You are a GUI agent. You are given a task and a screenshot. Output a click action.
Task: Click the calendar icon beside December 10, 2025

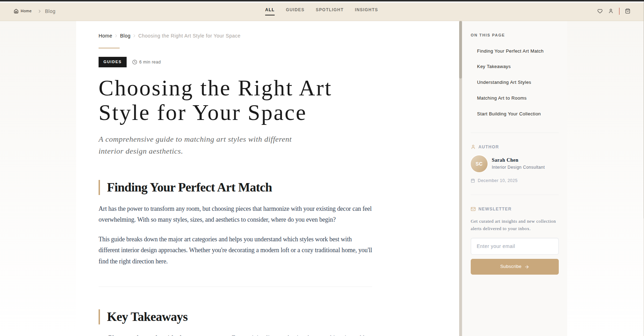(473, 180)
